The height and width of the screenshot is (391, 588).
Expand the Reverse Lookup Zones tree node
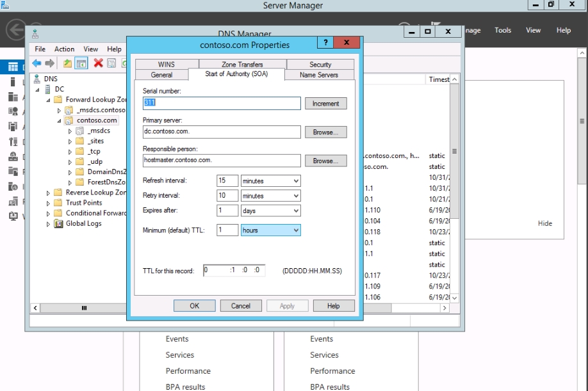(49, 193)
